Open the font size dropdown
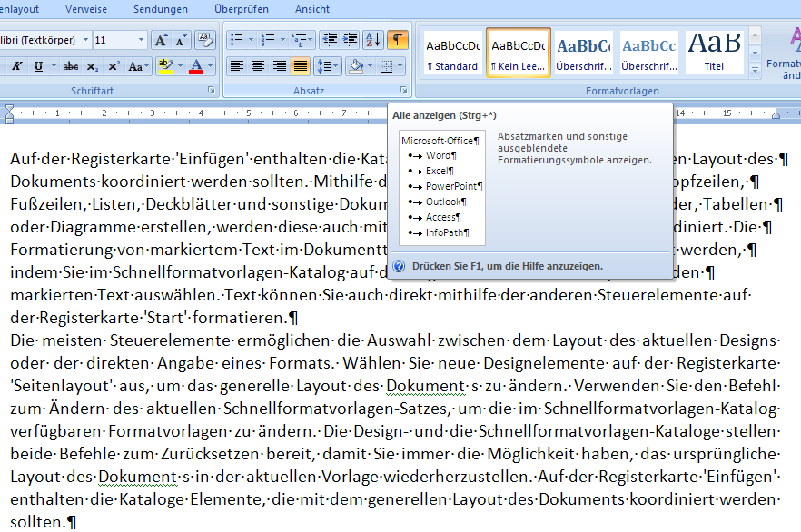 pos(141,40)
